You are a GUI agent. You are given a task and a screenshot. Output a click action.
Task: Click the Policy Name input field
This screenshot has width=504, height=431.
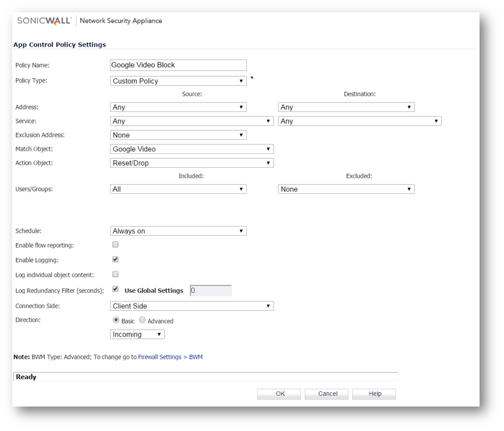coord(178,65)
